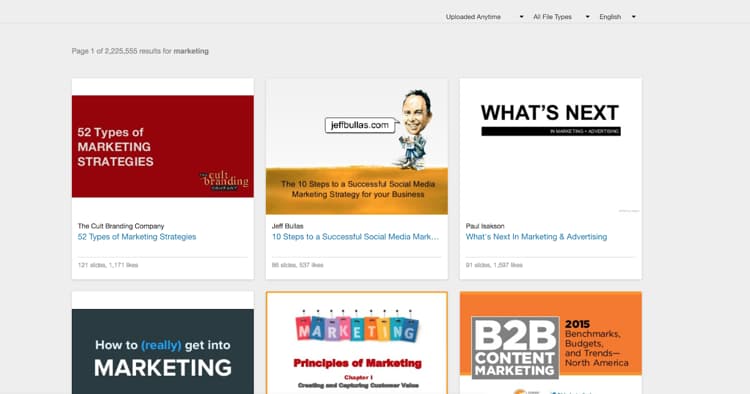The image size is (750, 394).
Task: Click the Paul Isakson author name
Action: (x=485, y=226)
